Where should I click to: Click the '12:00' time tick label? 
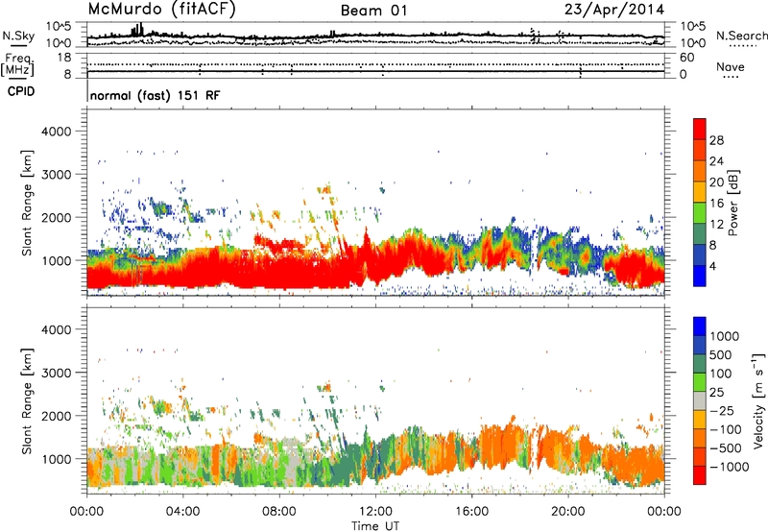[x=375, y=512]
